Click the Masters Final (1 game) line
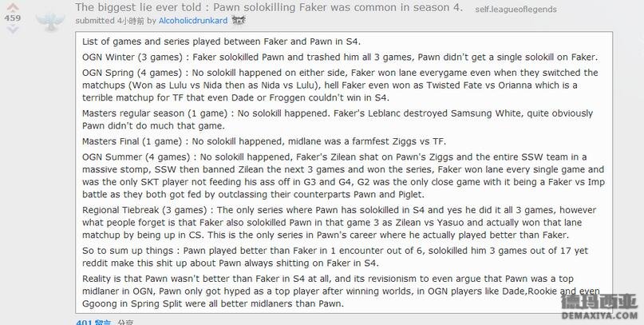 click(263, 141)
